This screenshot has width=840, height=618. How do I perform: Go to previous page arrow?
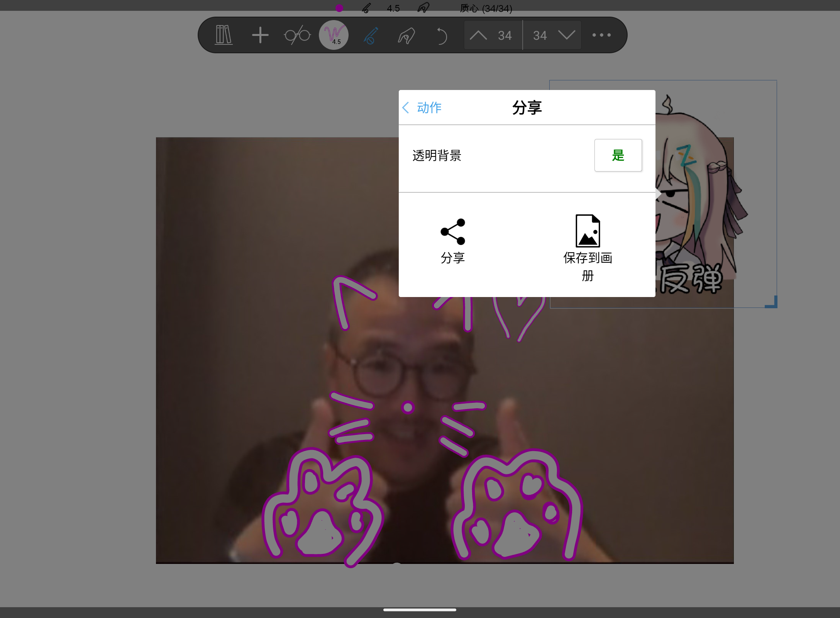coord(478,36)
